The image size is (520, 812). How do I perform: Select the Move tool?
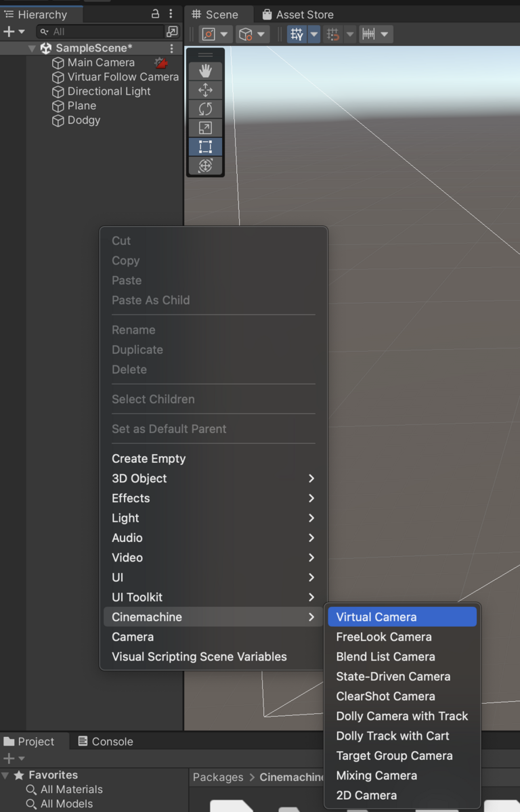pyautogui.click(x=205, y=90)
